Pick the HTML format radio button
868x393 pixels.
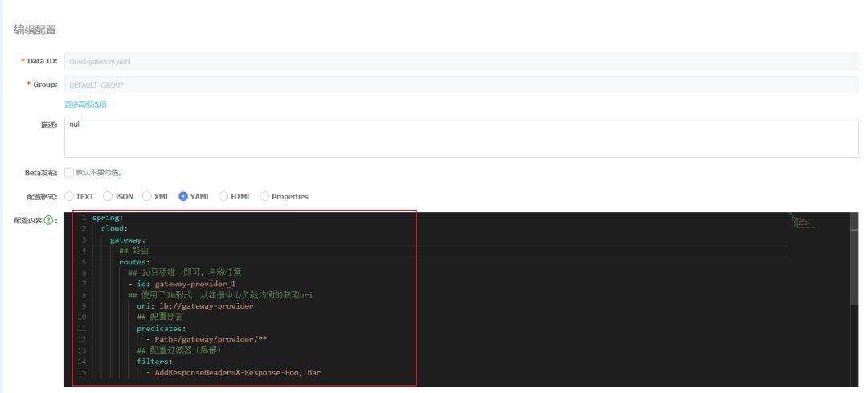(x=224, y=196)
